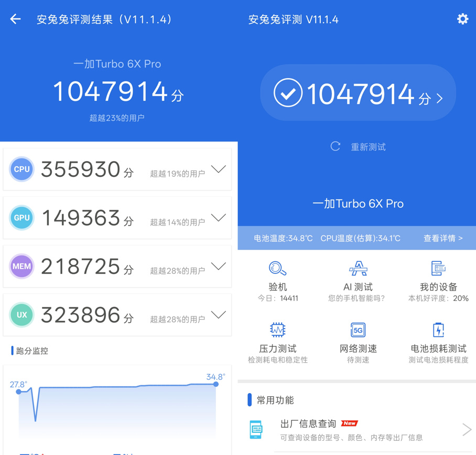This screenshot has width=476, height=455.
Task: Tap 今日：14411 under 验机
Action: coord(277,298)
